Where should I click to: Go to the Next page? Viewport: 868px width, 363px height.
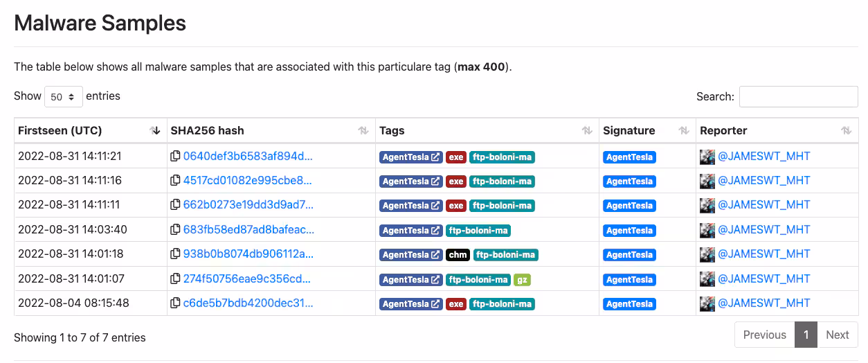(837, 335)
